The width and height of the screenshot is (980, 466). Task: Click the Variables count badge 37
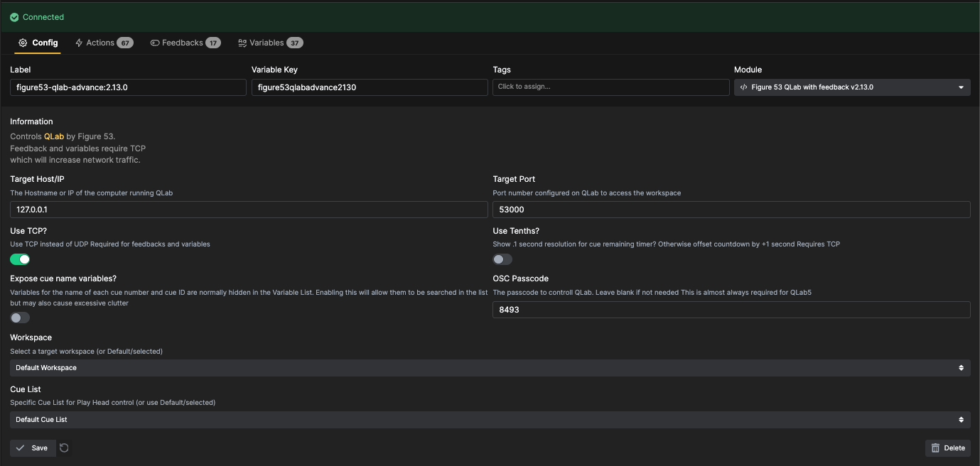tap(295, 43)
